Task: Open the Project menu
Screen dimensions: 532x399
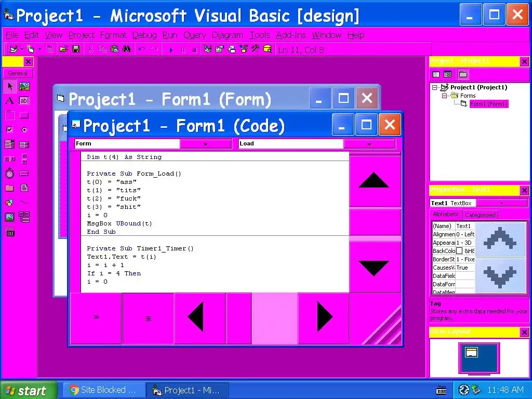Action: coord(82,35)
